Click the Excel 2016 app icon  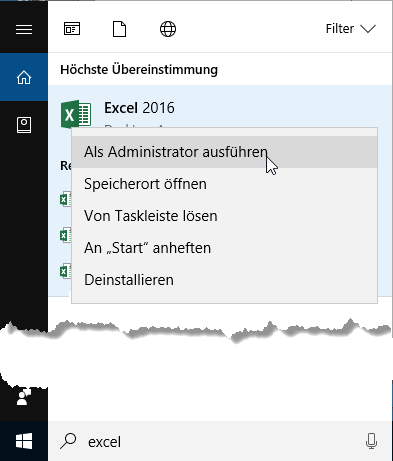pos(76,114)
